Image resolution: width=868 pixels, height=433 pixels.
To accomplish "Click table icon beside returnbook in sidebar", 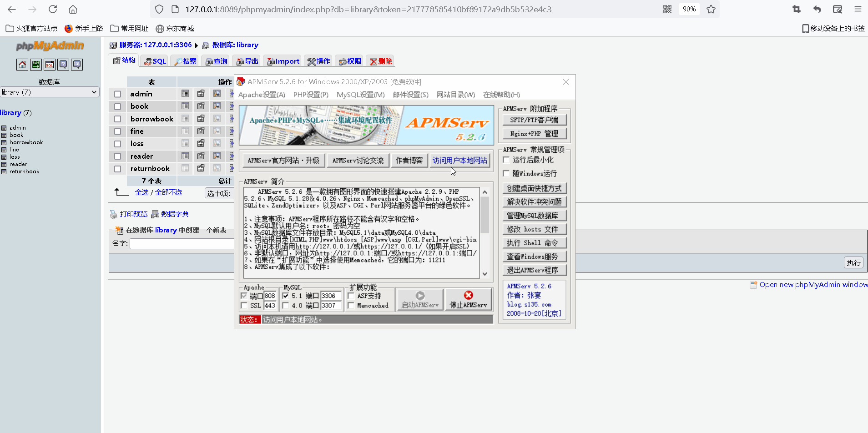I will coord(4,171).
